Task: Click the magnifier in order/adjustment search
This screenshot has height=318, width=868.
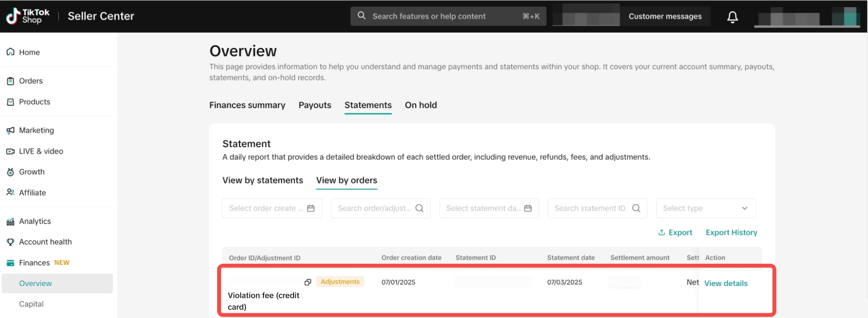Action: point(419,208)
